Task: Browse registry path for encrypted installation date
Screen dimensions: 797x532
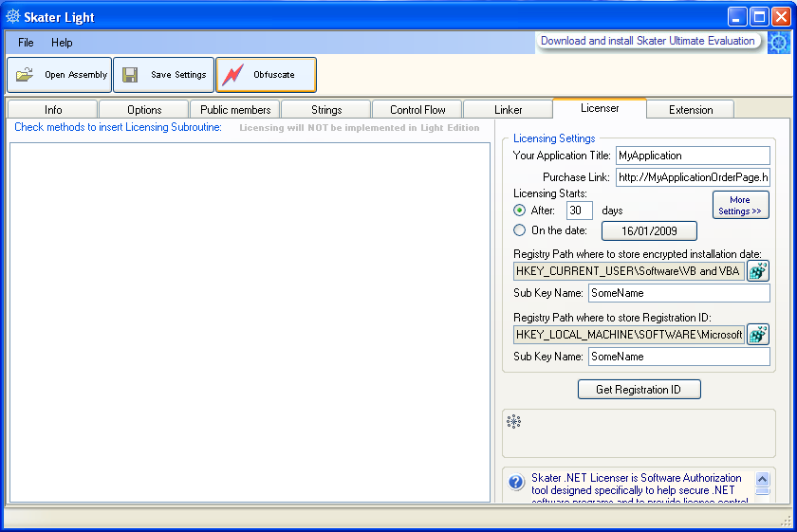Action: point(758,271)
